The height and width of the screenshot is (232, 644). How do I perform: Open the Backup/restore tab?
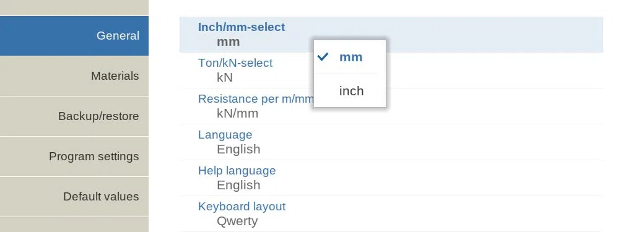click(74, 116)
